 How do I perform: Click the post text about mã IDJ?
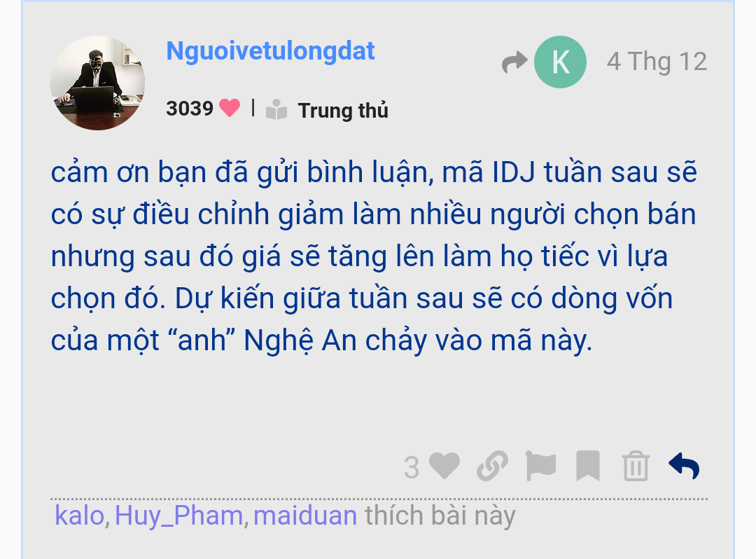click(374, 256)
